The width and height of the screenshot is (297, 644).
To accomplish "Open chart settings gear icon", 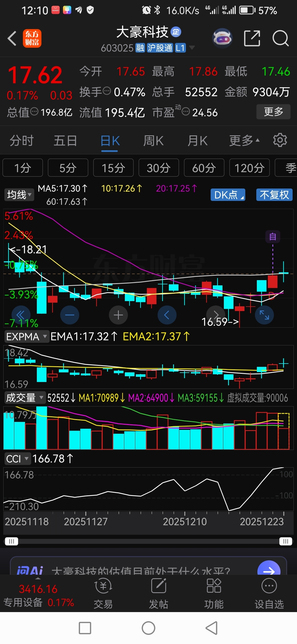I will click(x=280, y=140).
